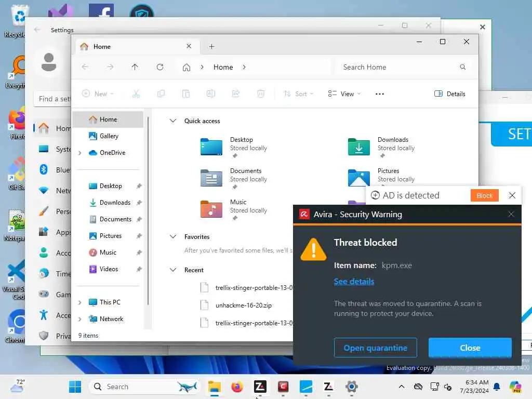The height and width of the screenshot is (399, 532).
Task: Click the Settings window back arrow
Action: coord(37,30)
